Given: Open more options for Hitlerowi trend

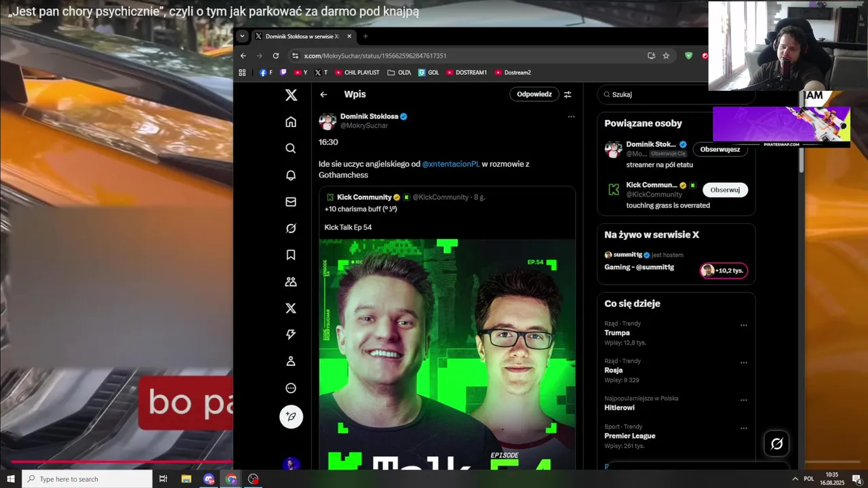Looking at the screenshot, I should click(x=743, y=401).
